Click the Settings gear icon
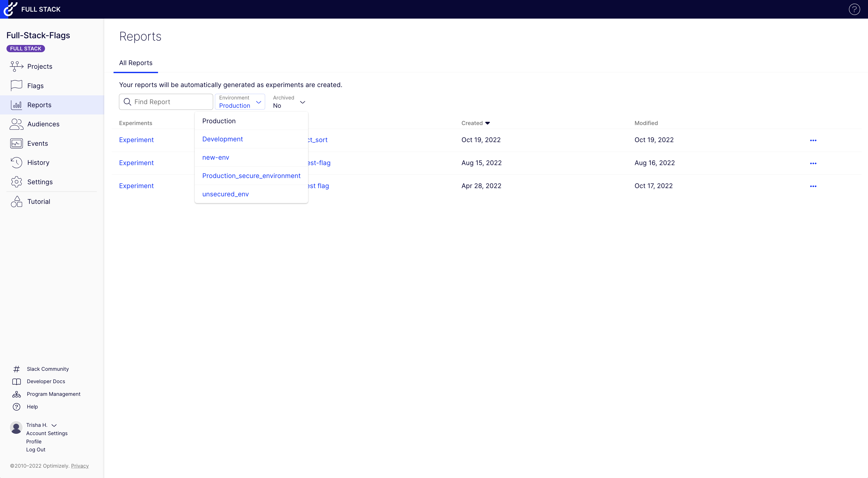The width and height of the screenshot is (868, 478). tap(16, 182)
